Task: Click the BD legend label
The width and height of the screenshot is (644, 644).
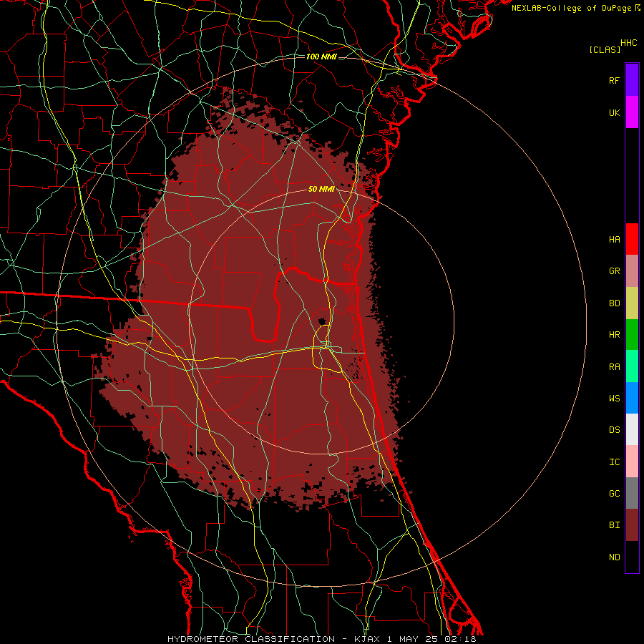Action: point(614,303)
